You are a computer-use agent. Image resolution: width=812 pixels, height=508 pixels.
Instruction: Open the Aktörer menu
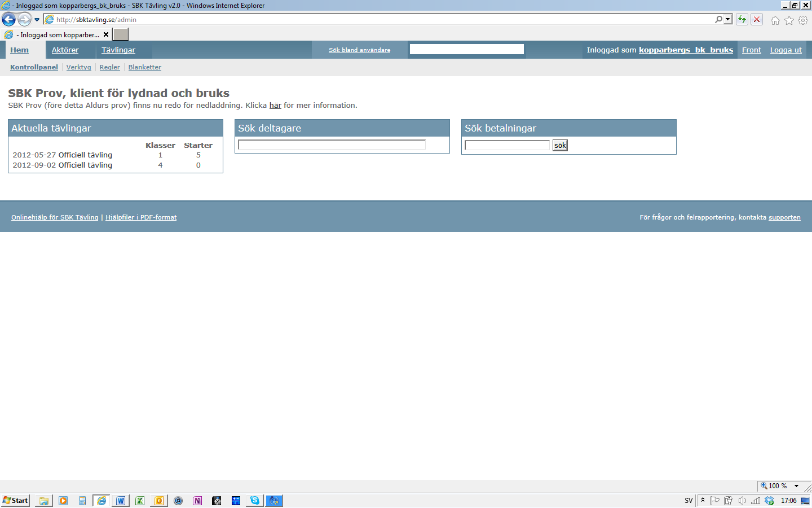(65, 50)
